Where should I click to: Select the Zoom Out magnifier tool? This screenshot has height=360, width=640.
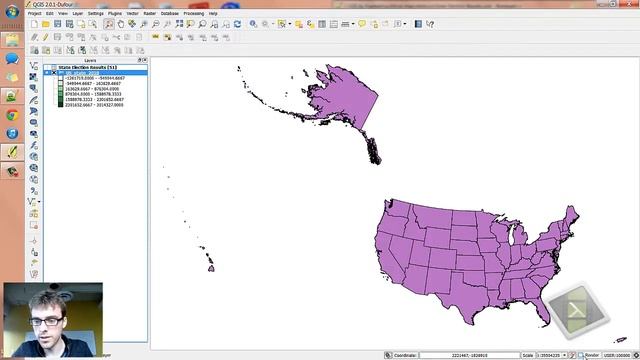tap(156, 24)
